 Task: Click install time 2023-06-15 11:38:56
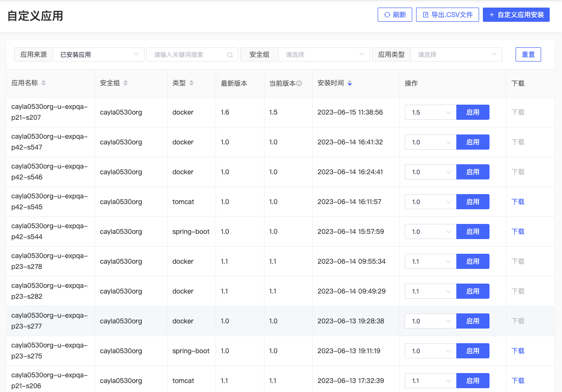tap(350, 112)
